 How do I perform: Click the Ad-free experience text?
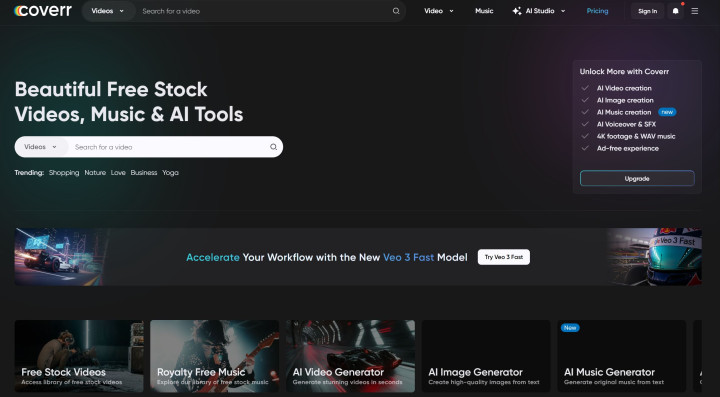(628, 148)
